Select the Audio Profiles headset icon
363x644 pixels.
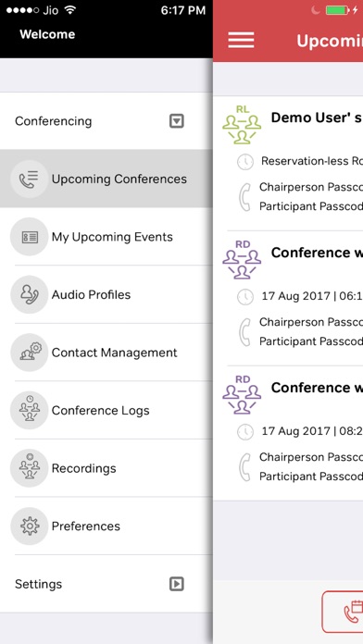point(30,294)
